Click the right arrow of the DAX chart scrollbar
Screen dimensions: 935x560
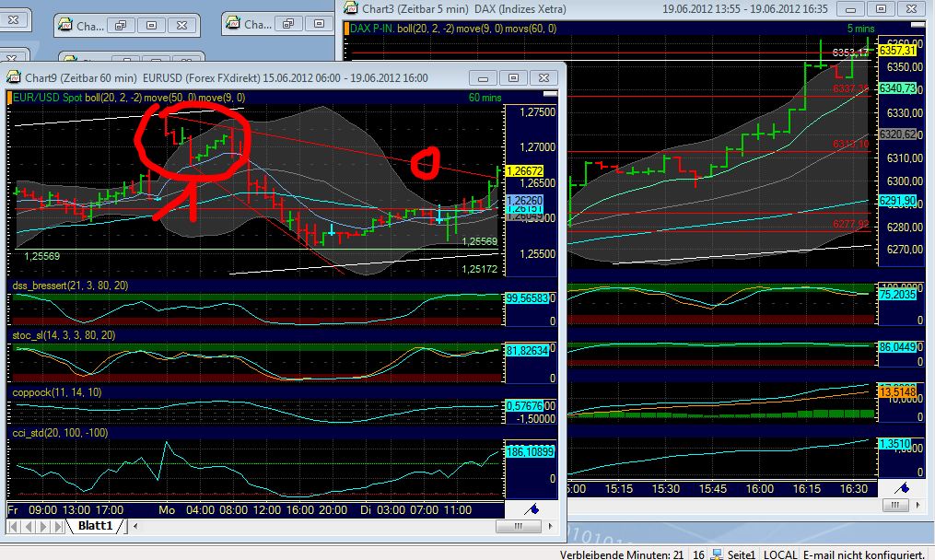(x=917, y=505)
